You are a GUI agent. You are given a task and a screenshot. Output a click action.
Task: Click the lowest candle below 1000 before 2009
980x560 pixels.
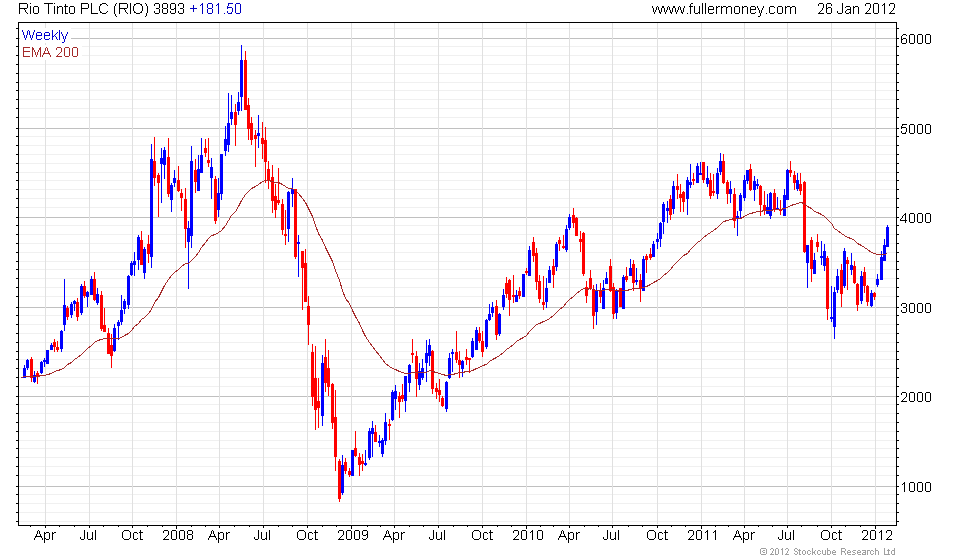point(339,481)
